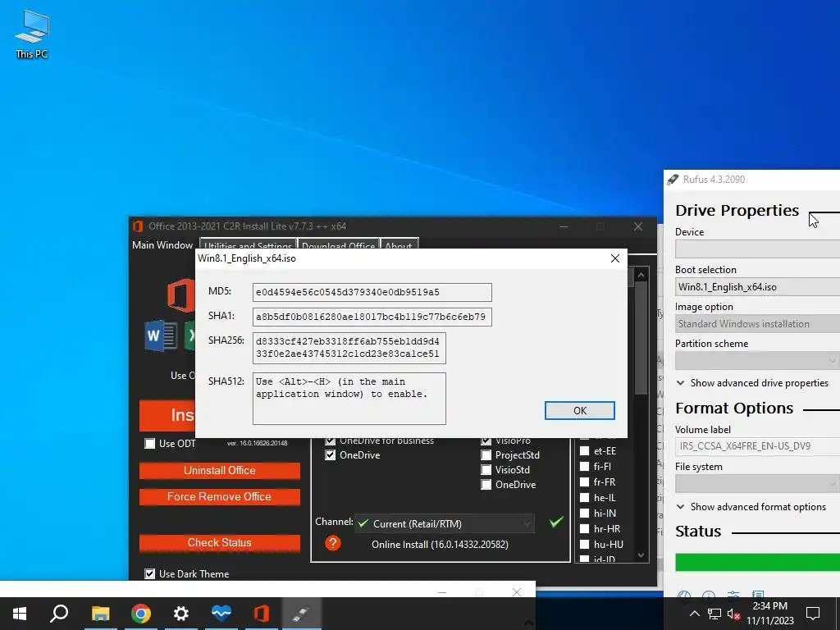Image resolution: width=840 pixels, height=630 pixels.
Task: Check the hi-IN language checkbox
Action: point(584,514)
